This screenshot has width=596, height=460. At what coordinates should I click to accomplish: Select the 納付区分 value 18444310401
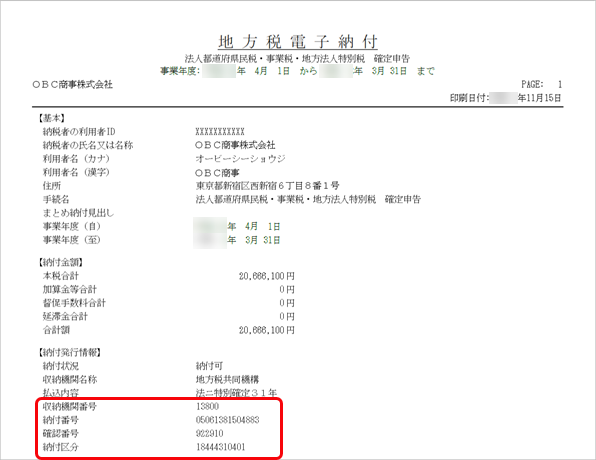click(220, 447)
